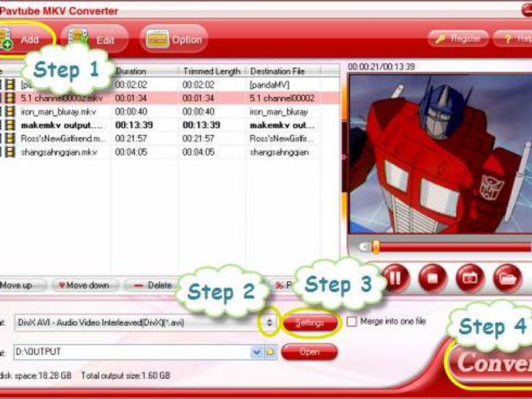Image resolution: width=532 pixels, height=399 pixels.
Task: Click the preview seek slider handle
Action: [x=375, y=247]
